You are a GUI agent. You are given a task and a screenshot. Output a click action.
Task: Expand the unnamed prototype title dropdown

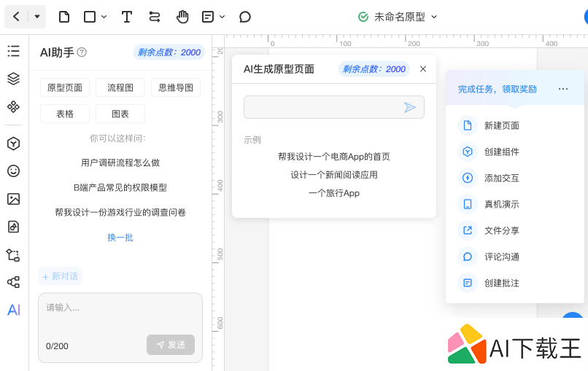[434, 17]
